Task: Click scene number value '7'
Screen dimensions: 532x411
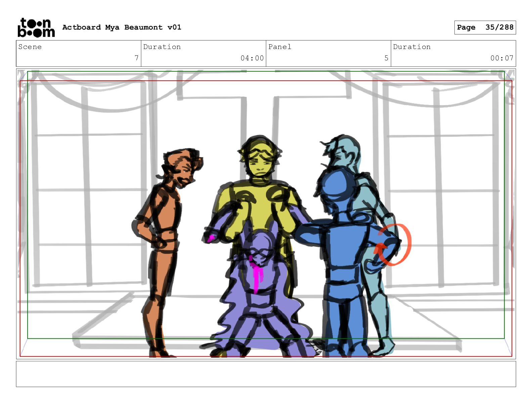Action: [x=136, y=58]
